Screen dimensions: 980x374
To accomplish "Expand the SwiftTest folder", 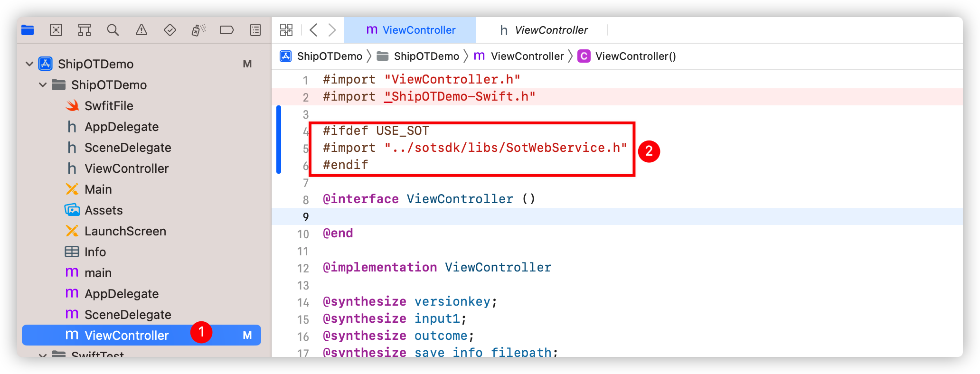I will pyautogui.click(x=43, y=355).
